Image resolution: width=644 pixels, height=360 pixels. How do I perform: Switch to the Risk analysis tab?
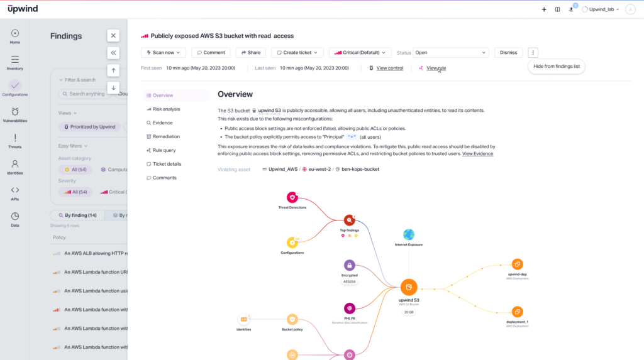click(x=166, y=109)
